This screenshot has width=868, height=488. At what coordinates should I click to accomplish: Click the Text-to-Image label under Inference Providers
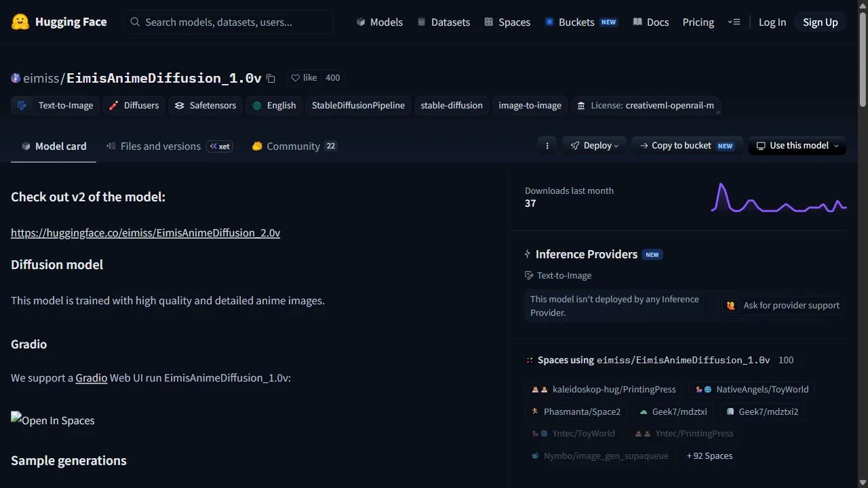point(564,276)
